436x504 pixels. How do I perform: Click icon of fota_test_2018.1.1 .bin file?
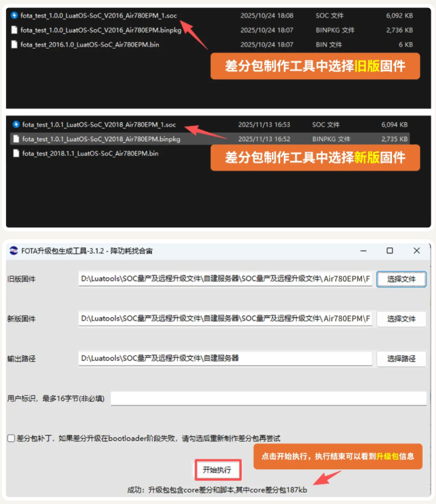(x=16, y=153)
